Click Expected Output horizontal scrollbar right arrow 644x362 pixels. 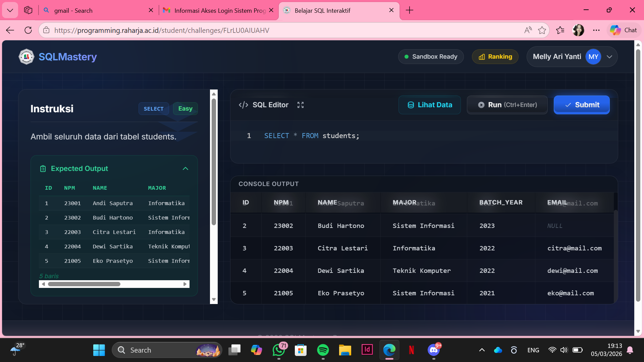coord(185,284)
